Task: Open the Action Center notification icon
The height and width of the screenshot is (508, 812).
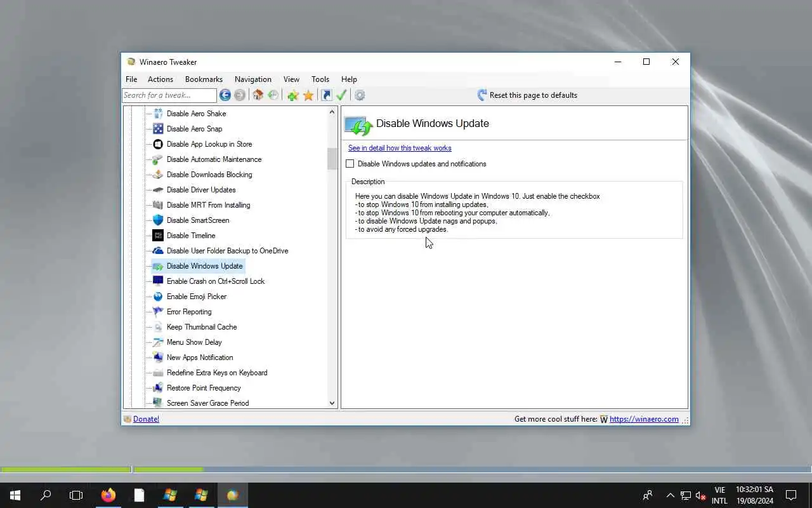Action: (791, 495)
